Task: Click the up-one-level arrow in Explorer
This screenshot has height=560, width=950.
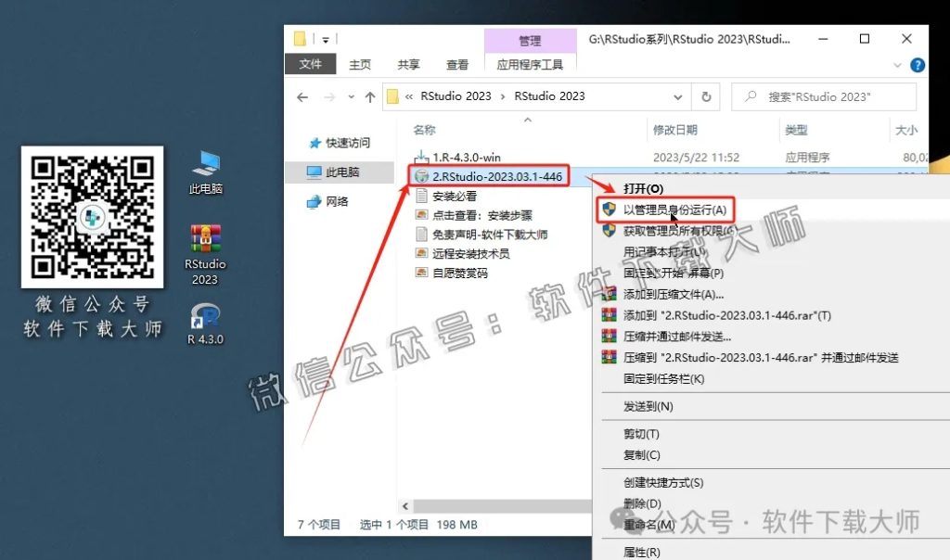Action: pos(370,96)
